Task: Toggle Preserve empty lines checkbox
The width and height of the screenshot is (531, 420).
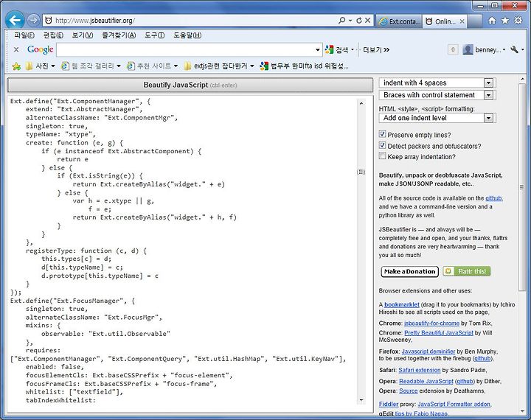Action: tap(382, 134)
